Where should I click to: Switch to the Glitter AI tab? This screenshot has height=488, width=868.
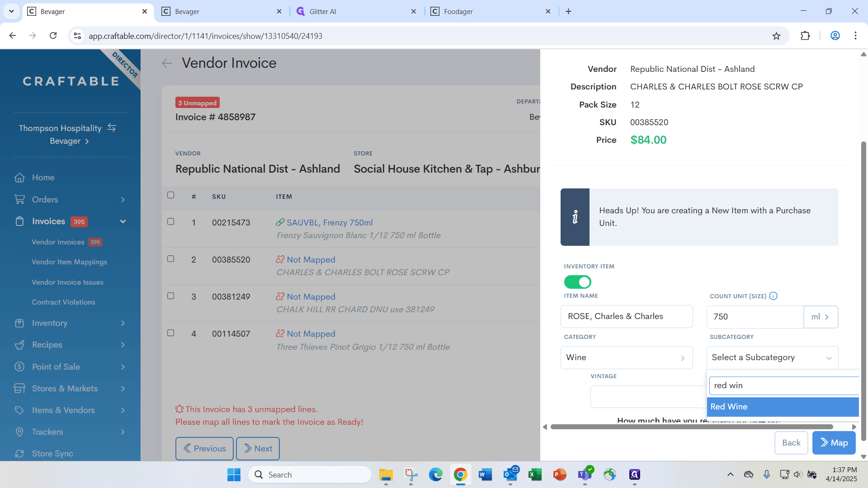tap(357, 11)
